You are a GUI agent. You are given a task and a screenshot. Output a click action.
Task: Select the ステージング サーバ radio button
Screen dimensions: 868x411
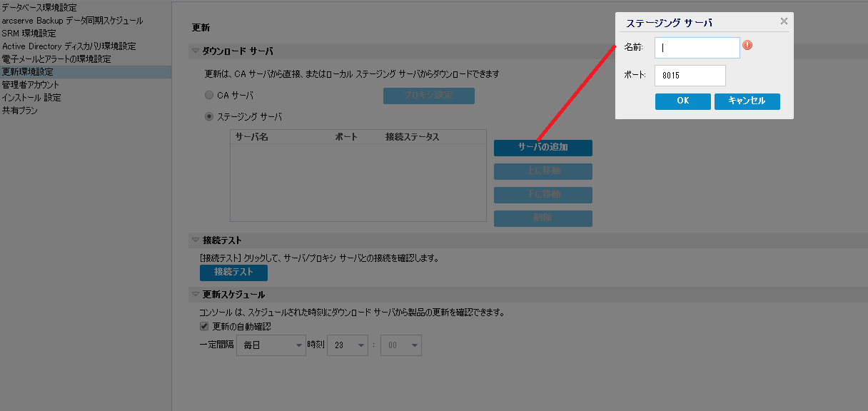click(209, 116)
